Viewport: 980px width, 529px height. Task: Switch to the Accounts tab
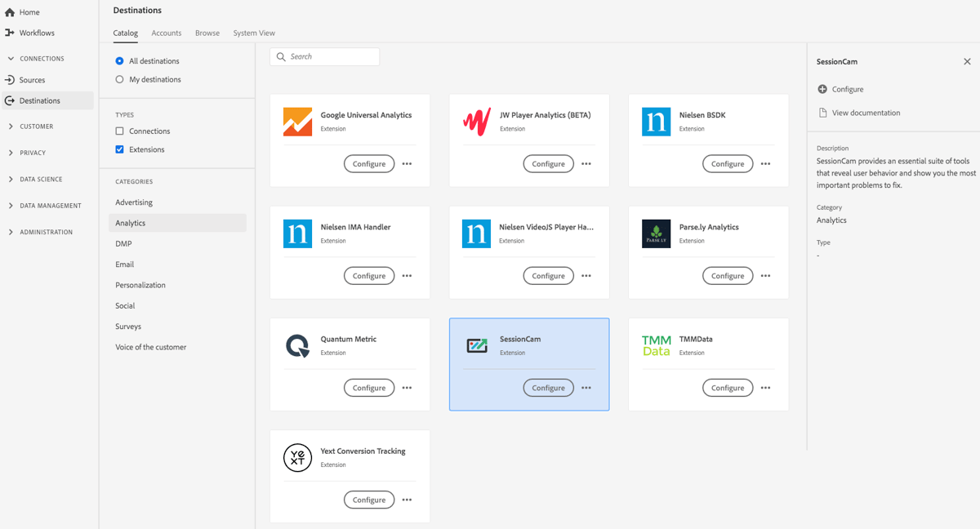(x=166, y=33)
